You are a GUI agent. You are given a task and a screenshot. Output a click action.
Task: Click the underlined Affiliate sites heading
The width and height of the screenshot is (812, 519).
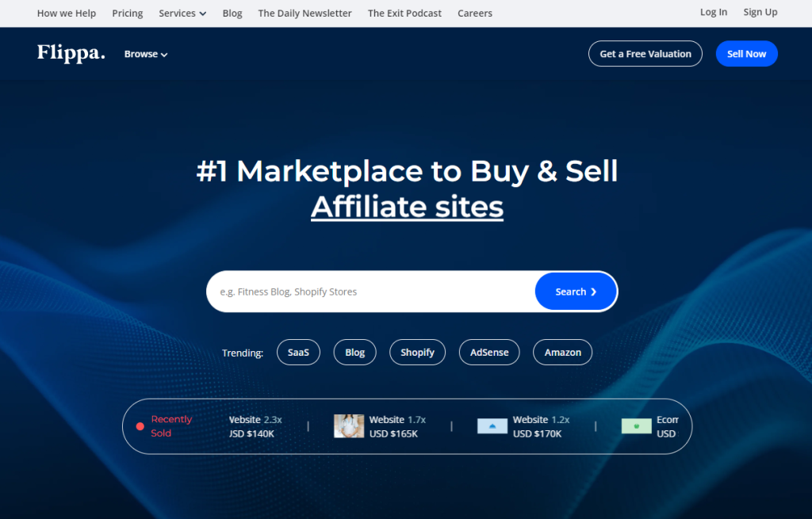pos(407,207)
